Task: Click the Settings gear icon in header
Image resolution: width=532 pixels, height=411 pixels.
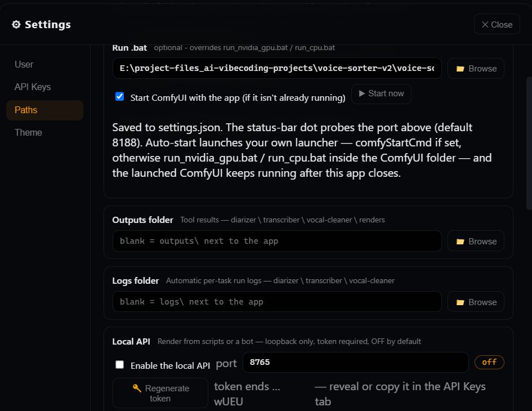Action: (16, 24)
